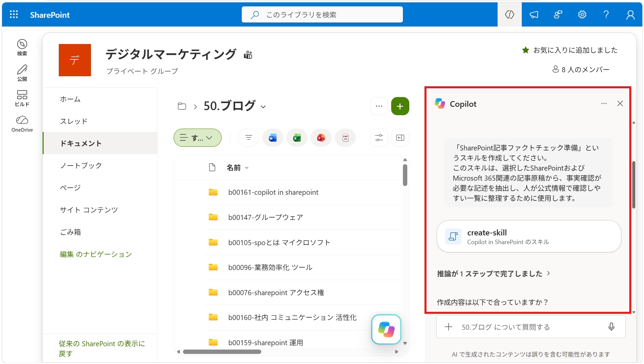Expand the 50.ブログ folder dropdown

pos(263,107)
